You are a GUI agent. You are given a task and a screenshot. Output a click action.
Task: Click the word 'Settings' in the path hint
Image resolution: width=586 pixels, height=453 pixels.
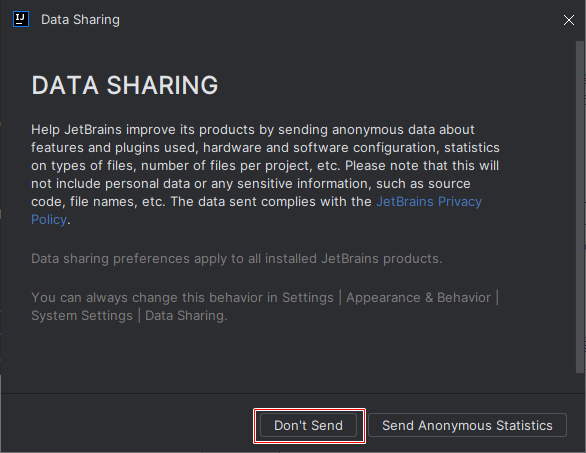pyautogui.click(x=308, y=298)
